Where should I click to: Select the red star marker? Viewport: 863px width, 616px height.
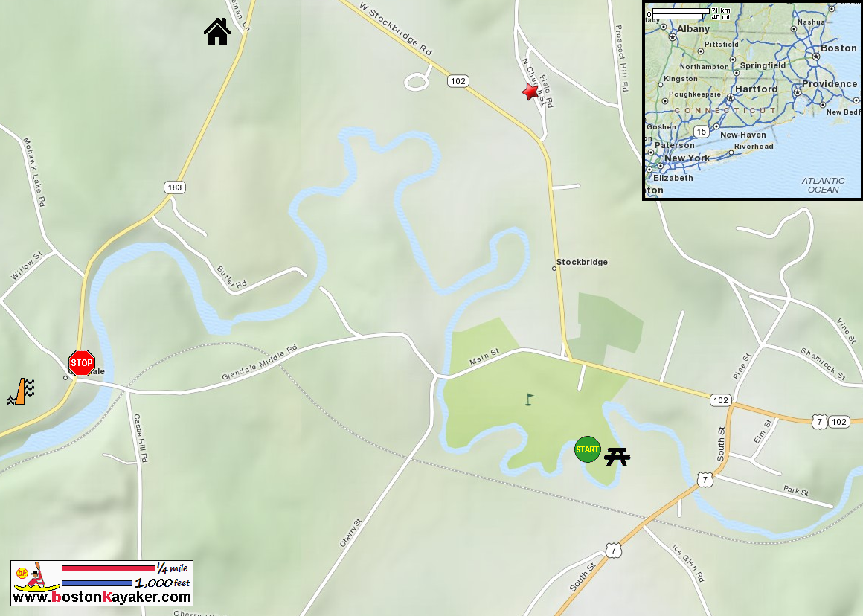(x=530, y=92)
